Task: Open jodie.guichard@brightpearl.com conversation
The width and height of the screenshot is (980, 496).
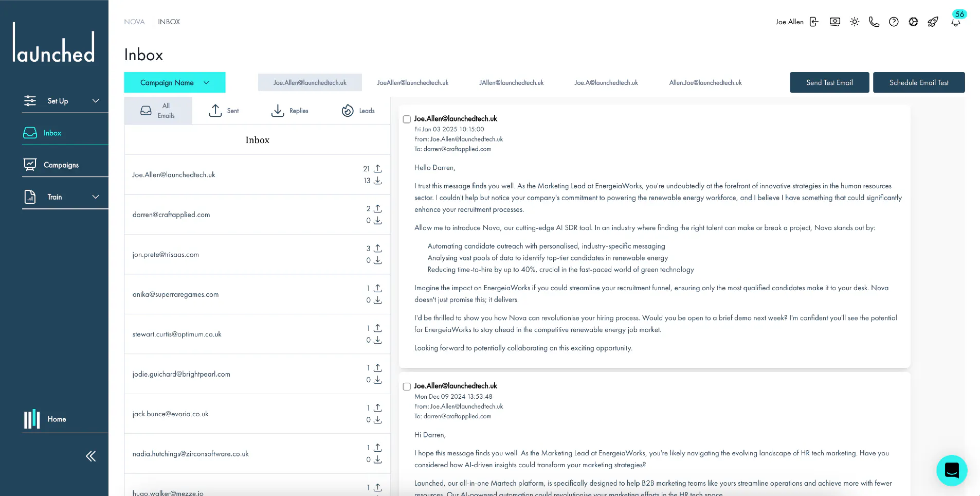Action: pos(257,374)
